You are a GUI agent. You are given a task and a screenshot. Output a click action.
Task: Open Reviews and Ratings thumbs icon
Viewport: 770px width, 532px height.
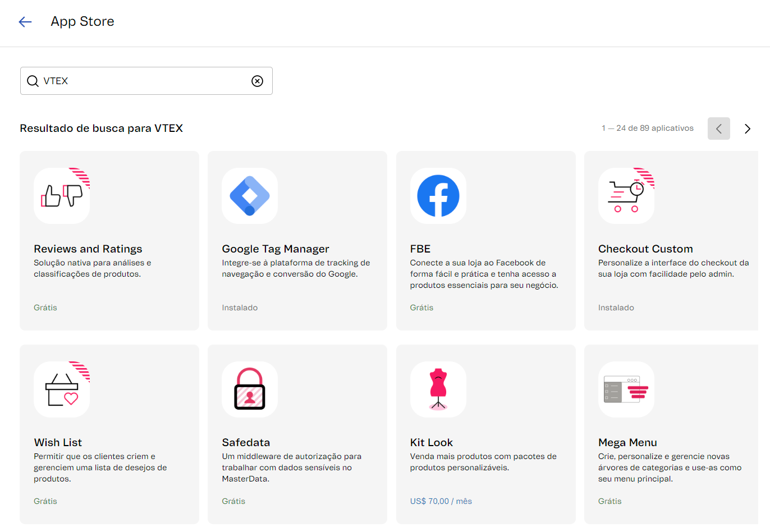coord(62,196)
